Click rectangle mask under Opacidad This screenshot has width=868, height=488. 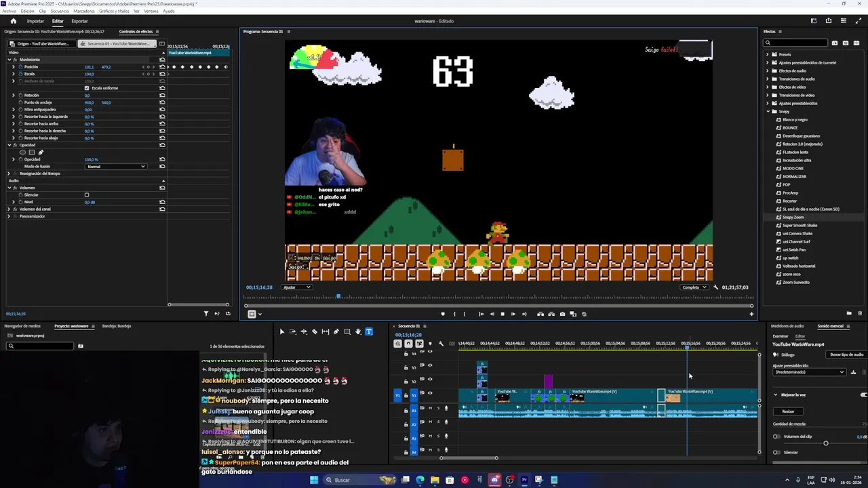tap(31, 152)
